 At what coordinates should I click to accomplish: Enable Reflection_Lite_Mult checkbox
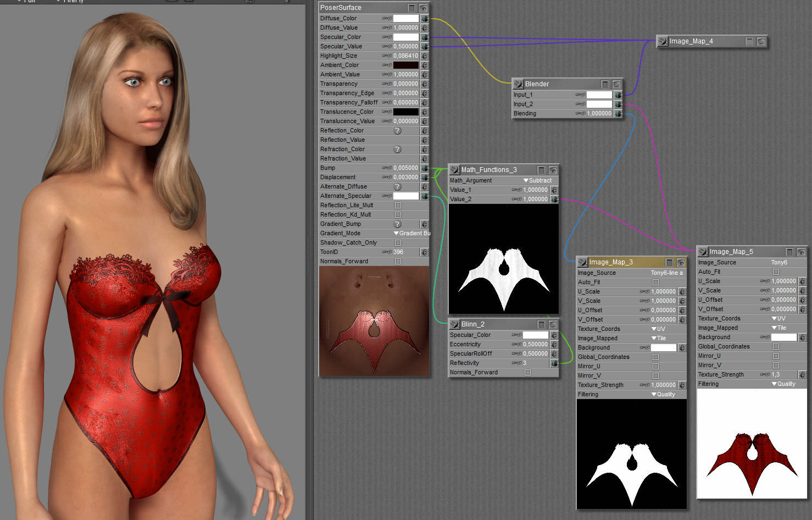398,206
